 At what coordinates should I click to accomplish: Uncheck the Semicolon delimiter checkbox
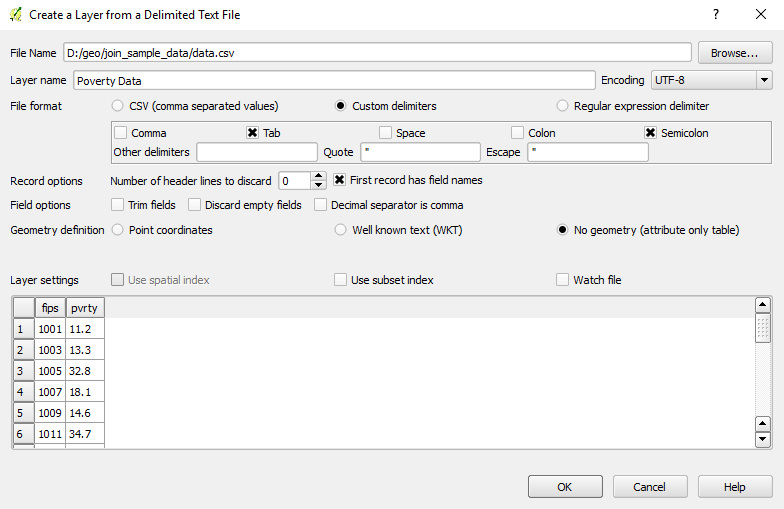click(650, 132)
